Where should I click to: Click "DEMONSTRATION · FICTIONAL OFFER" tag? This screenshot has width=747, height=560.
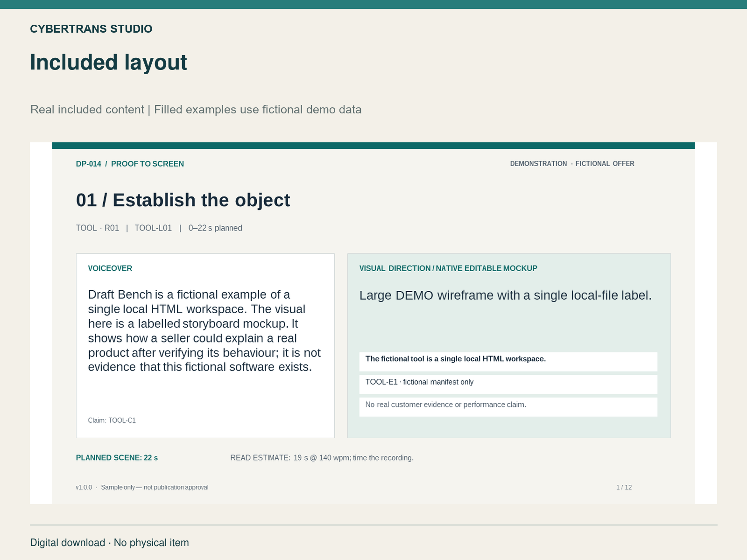click(572, 164)
